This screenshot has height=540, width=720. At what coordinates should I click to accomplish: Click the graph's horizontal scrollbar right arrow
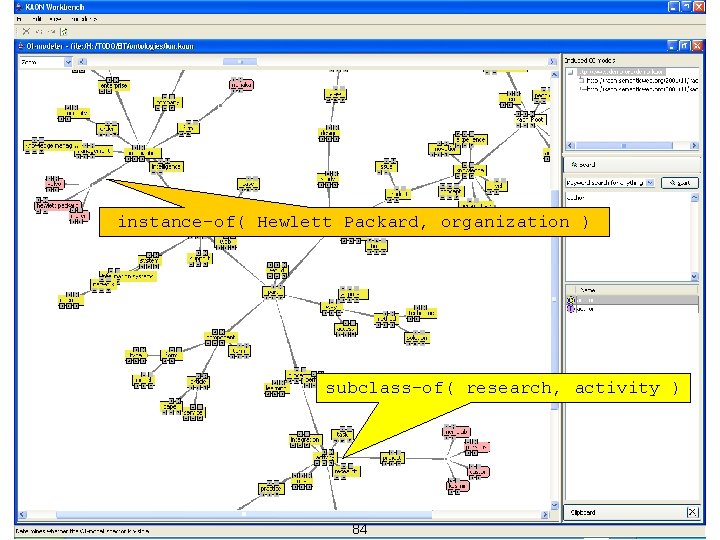545,515
